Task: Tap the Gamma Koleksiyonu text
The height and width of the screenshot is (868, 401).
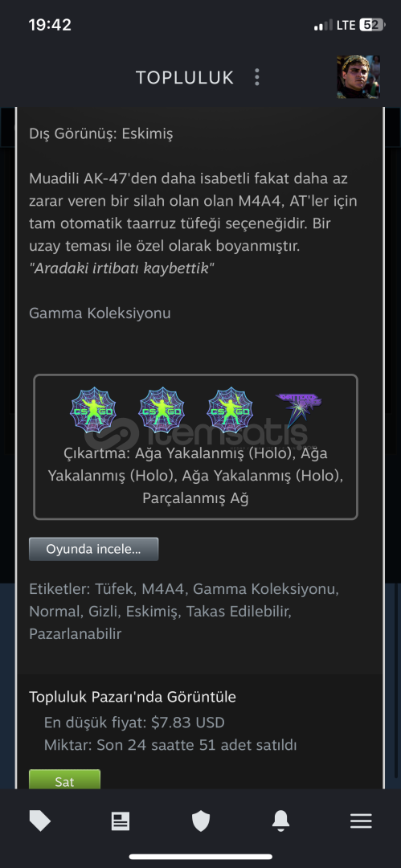Action: point(100,313)
